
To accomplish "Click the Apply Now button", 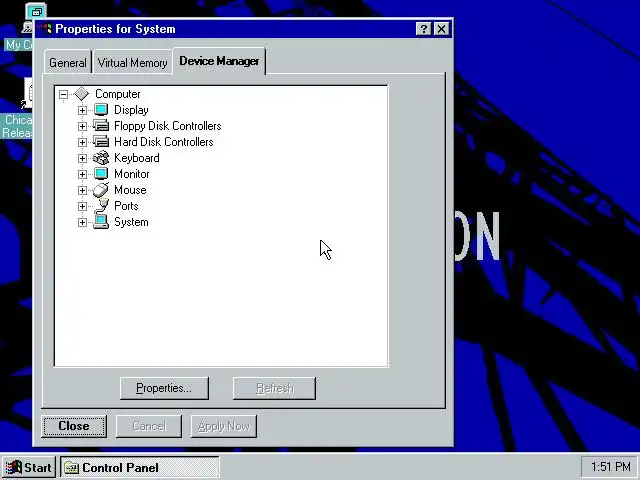I will 224,426.
